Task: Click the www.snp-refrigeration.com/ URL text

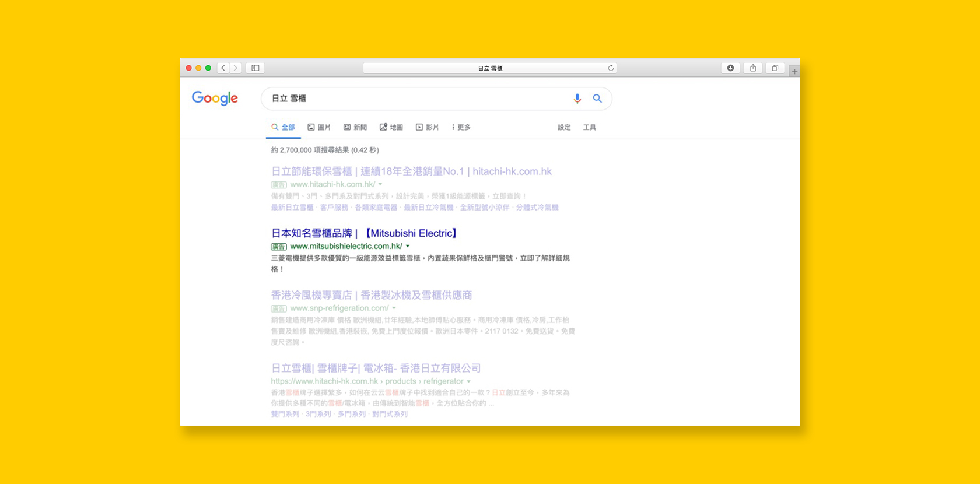Action: point(339,308)
